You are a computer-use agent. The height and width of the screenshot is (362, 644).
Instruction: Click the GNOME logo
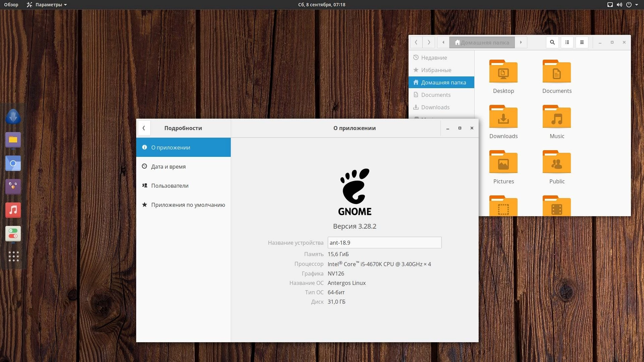coord(355,192)
